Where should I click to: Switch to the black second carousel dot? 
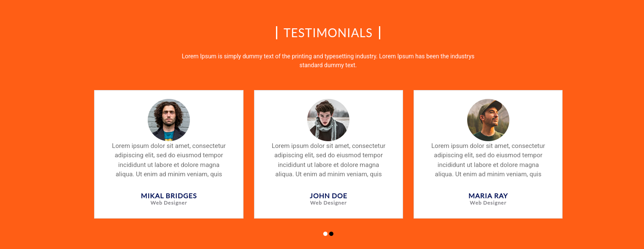pyautogui.click(x=331, y=234)
